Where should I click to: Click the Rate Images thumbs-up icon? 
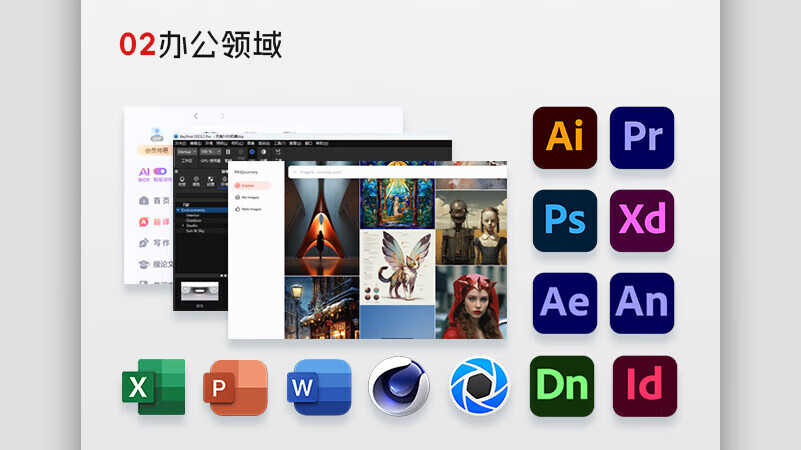(238, 209)
